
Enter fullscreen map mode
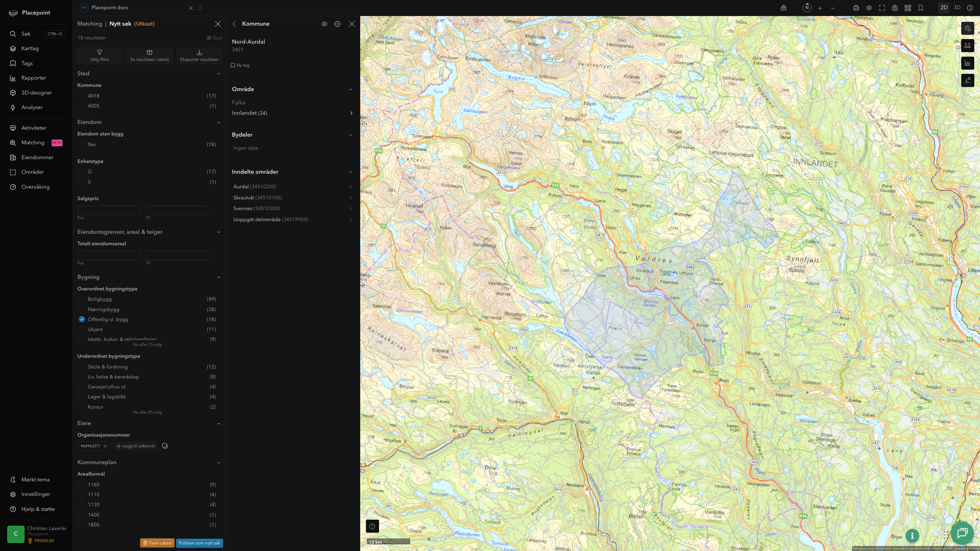point(882,8)
